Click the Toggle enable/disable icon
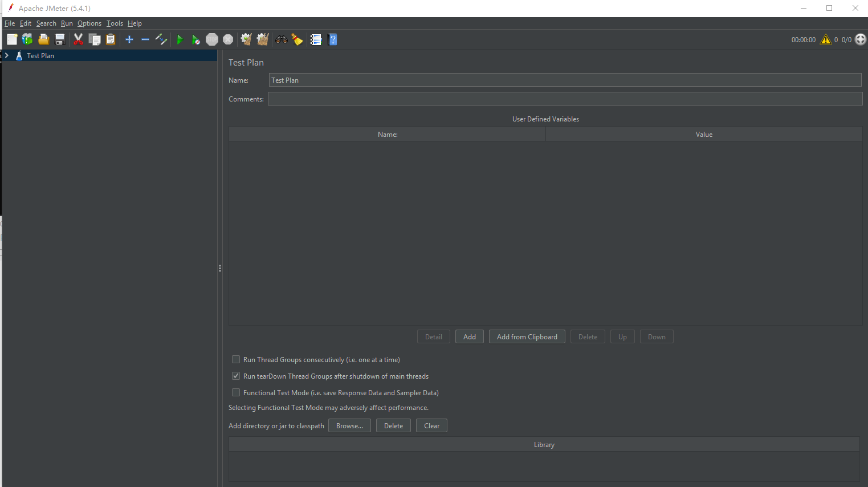The width and height of the screenshot is (868, 487). tap(161, 39)
